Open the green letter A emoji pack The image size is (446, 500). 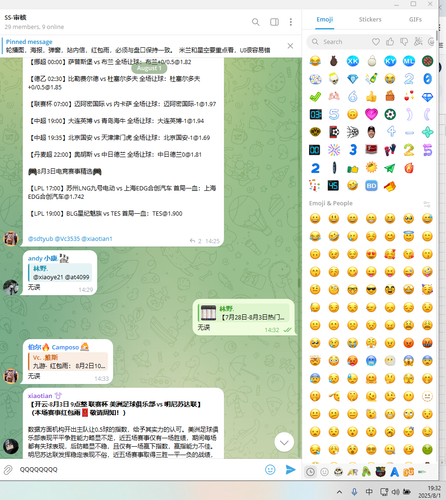[366, 472]
